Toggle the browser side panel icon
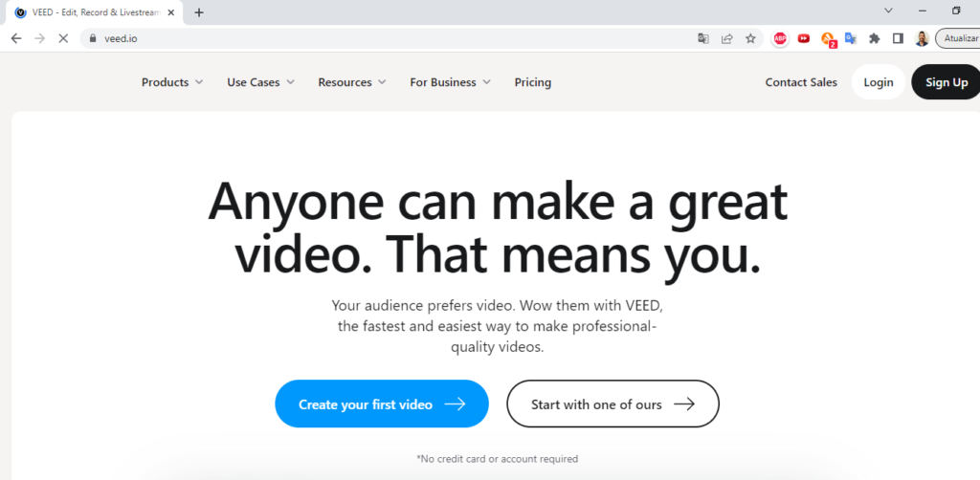980x480 pixels. [898, 38]
